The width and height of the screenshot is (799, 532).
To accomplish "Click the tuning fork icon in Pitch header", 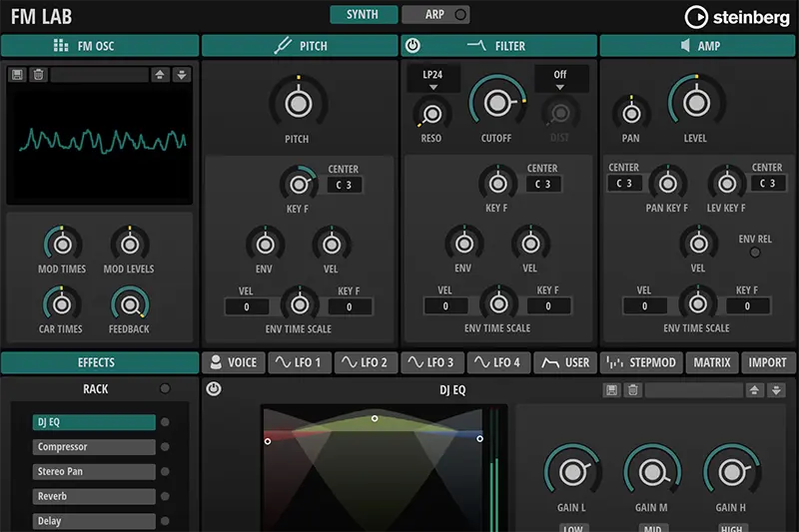I will (x=283, y=46).
